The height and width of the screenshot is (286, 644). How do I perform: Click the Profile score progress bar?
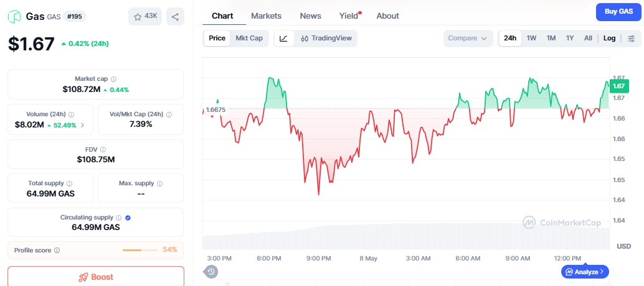pyautogui.click(x=140, y=250)
